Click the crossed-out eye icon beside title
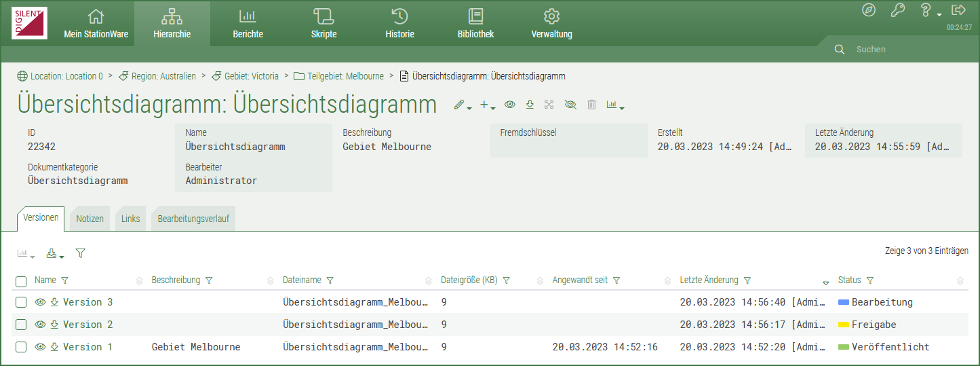Viewport: 980px width, 366px height. [x=570, y=105]
